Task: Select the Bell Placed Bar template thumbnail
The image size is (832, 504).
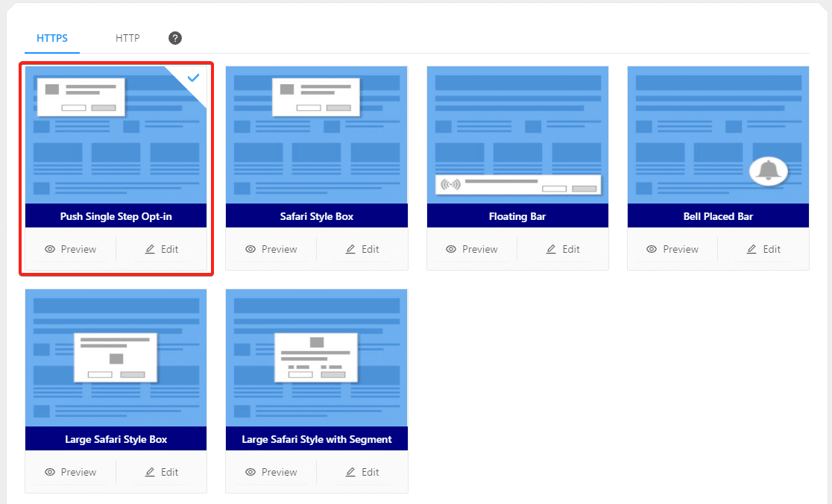Action: coord(717,134)
